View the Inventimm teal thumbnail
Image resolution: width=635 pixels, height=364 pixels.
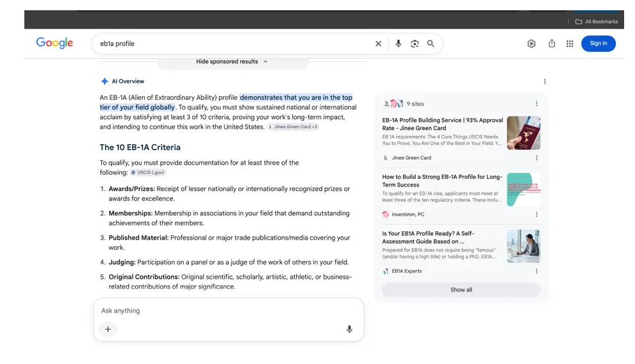coord(524,190)
